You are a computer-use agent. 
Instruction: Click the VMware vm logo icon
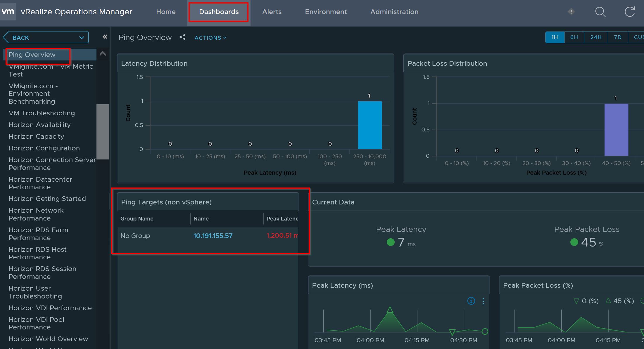tap(8, 12)
